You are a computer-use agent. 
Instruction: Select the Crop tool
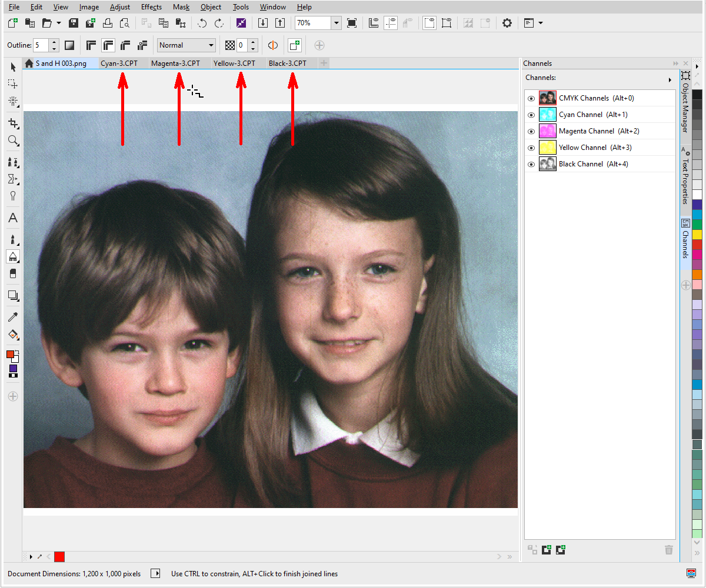13,123
